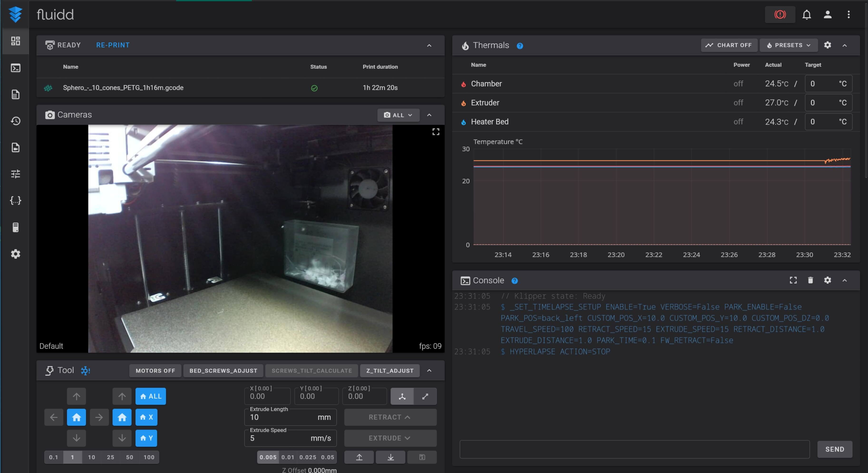Collapse the Thermals panel
Screen dimensions: 868x473
[844, 45]
